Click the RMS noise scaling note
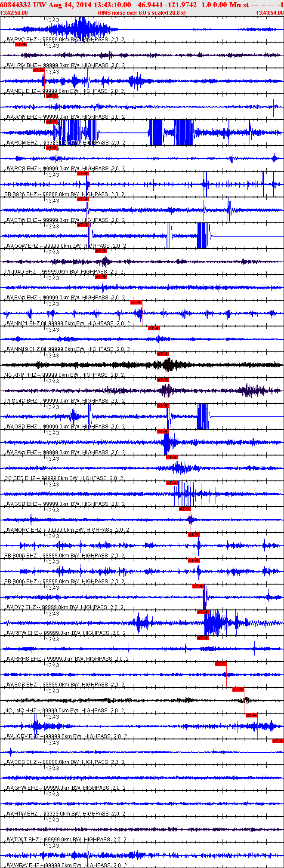 (142, 13)
